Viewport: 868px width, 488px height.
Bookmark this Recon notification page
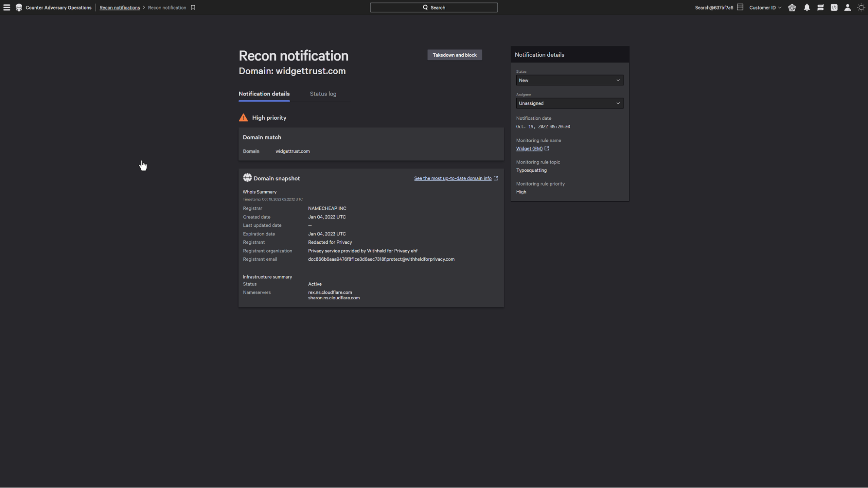coord(193,7)
